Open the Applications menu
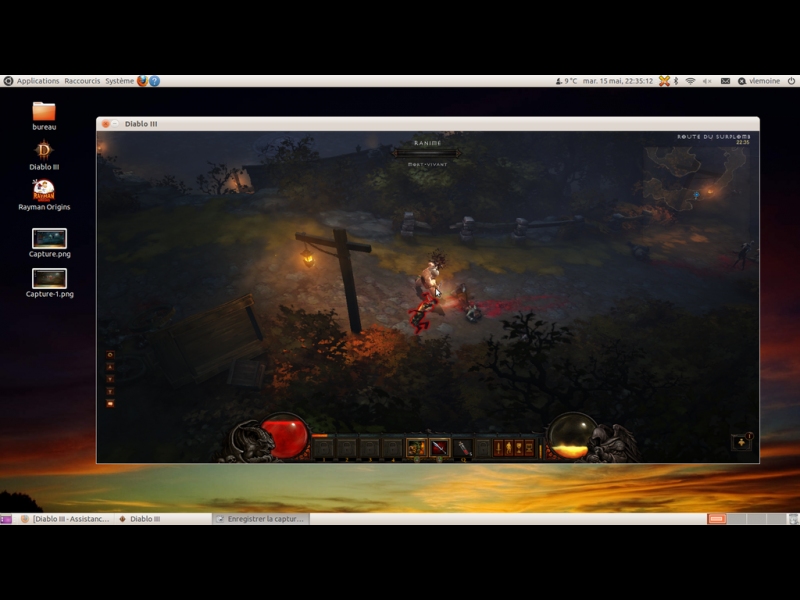Image resolution: width=800 pixels, height=600 pixels. [x=38, y=81]
